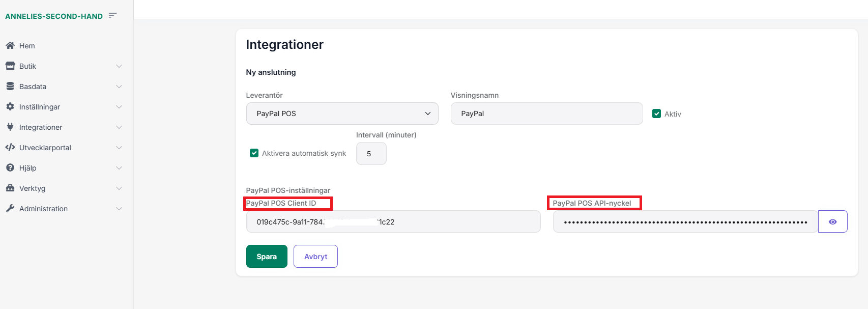
Task: Click the Hem house icon
Action: [10, 45]
